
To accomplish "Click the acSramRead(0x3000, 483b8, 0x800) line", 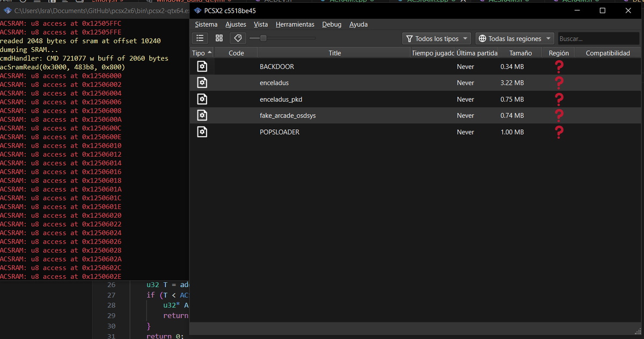I will pos(62,67).
